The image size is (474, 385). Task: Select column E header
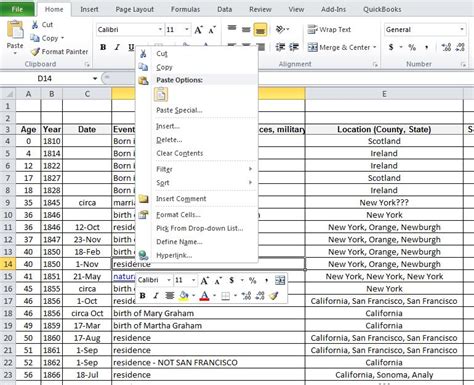[384, 94]
